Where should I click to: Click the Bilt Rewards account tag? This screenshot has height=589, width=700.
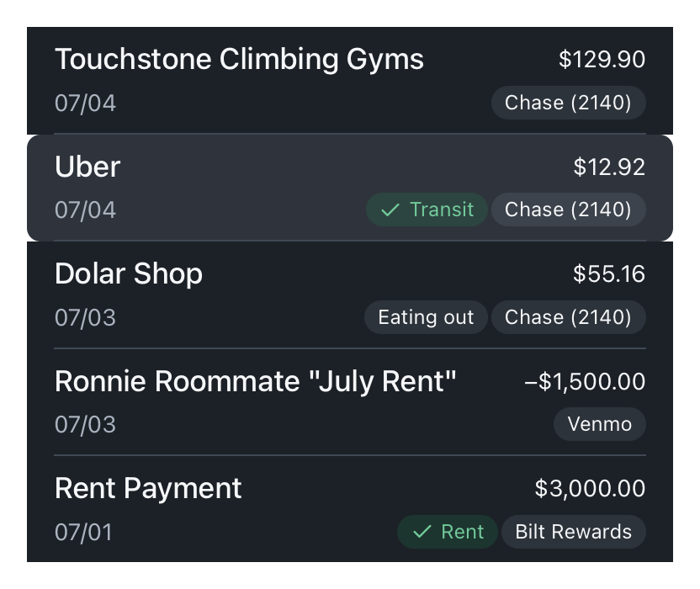[573, 533]
